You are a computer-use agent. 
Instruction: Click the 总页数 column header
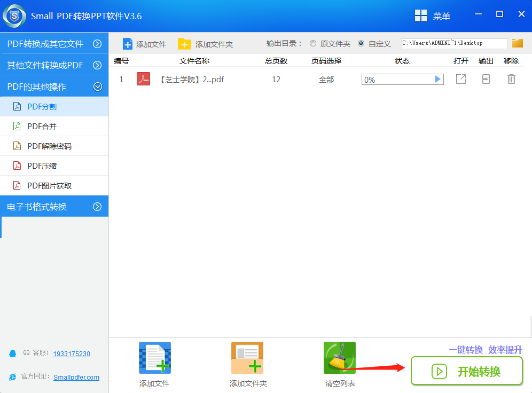[276, 61]
